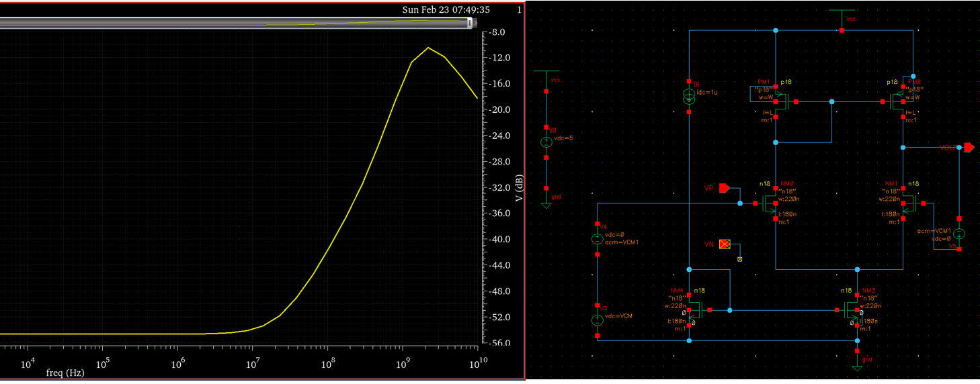Click the vdc=5 label of V0
The width and height of the screenshot is (980, 384).
coord(563,138)
